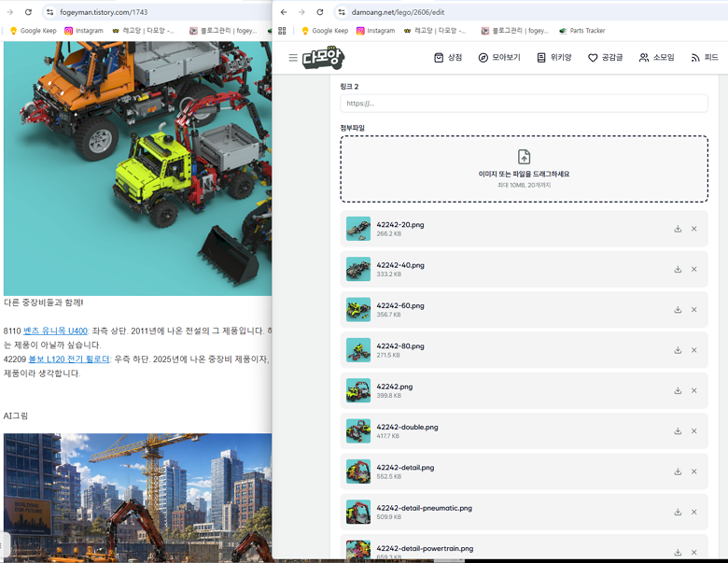Open the apps grid in damoang bookmarks bar
The image size is (728, 563).
282,31
